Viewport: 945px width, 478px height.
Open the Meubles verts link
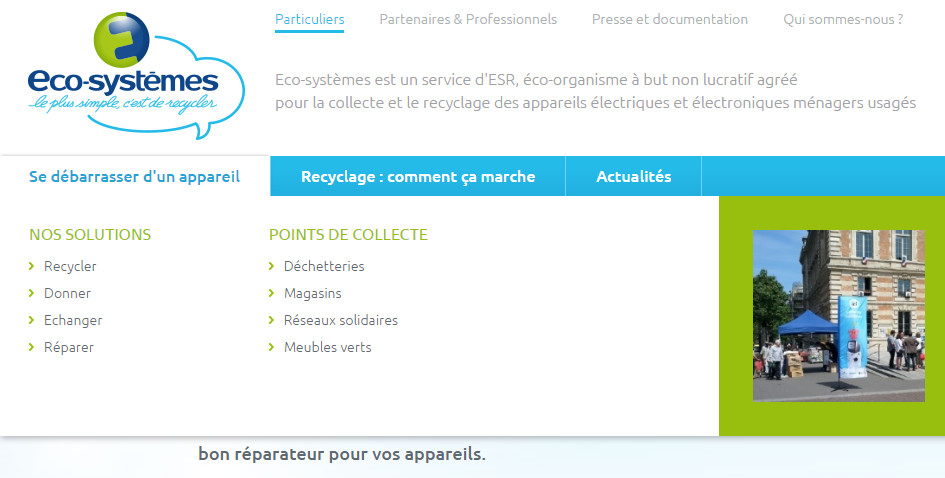[x=327, y=348]
